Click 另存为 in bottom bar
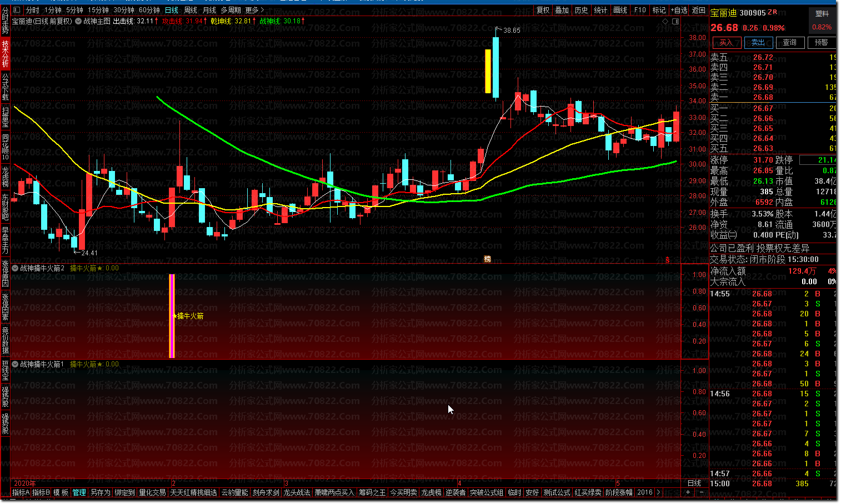Image resolution: width=841 pixels, height=504 pixels. click(x=100, y=492)
